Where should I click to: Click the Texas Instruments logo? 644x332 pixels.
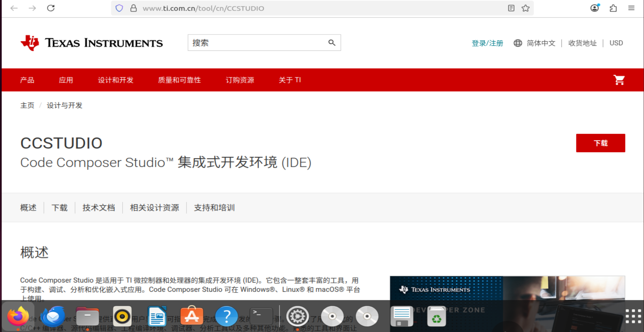coord(92,43)
